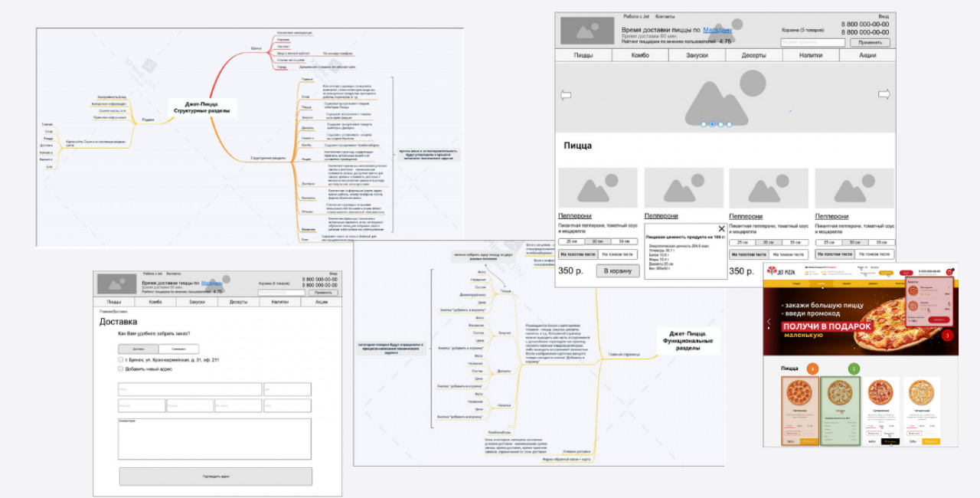The width and height of the screenshot is (980, 498).
Task: Focus promo code field in large pizza wireframe
Action: coord(813,43)
